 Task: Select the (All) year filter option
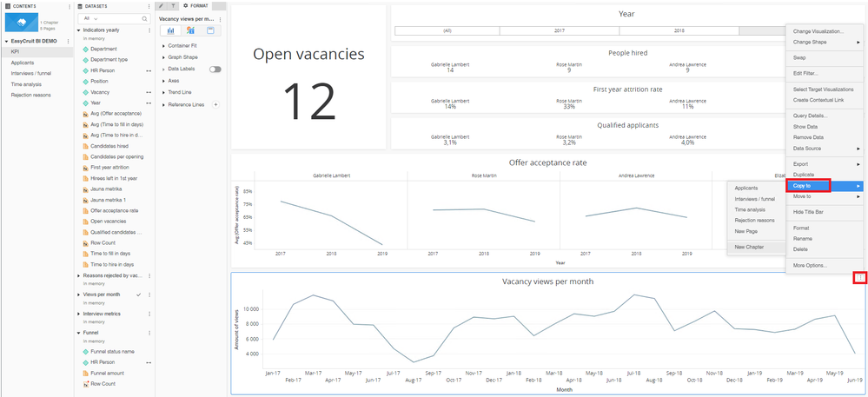point(447,31)
